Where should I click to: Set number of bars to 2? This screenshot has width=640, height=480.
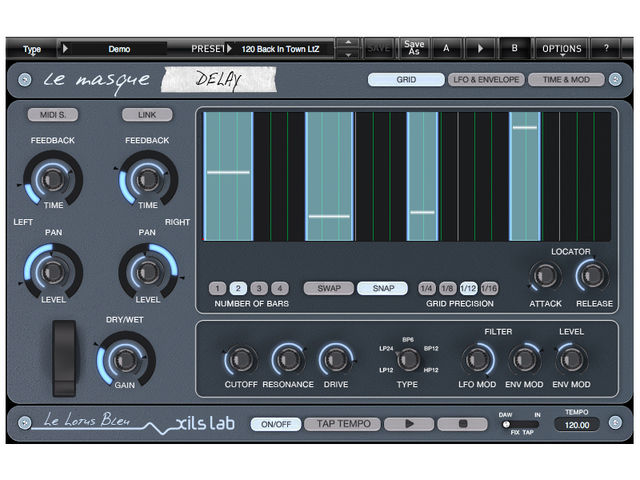238,289
